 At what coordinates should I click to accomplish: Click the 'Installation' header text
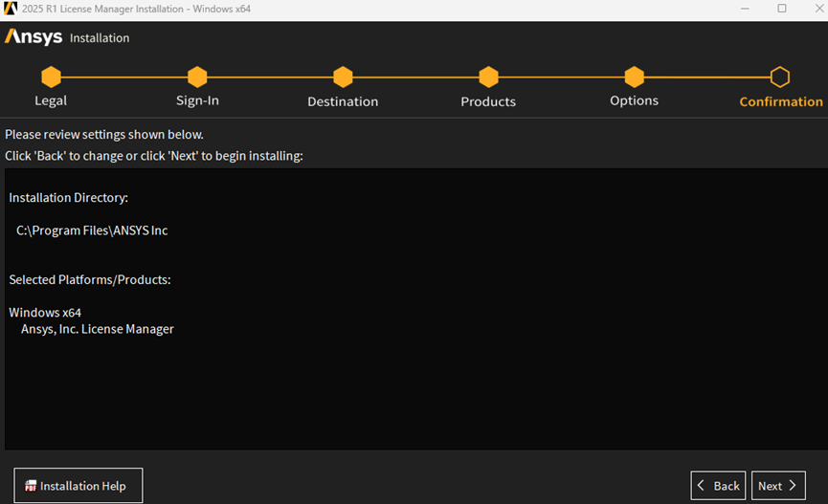point(100,38)
